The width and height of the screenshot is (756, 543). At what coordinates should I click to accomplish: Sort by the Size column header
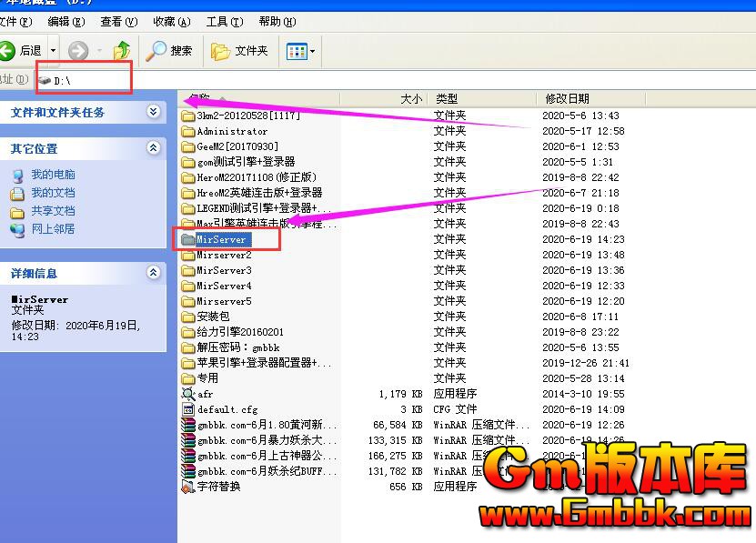[382, 98]
